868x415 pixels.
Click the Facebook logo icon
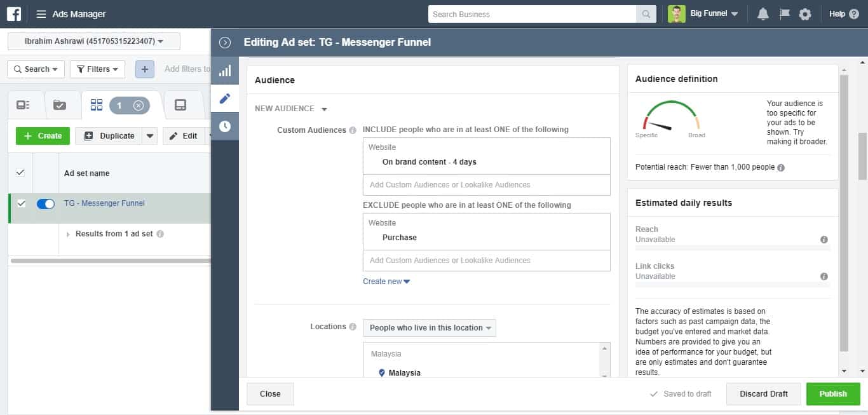point(14,14)
